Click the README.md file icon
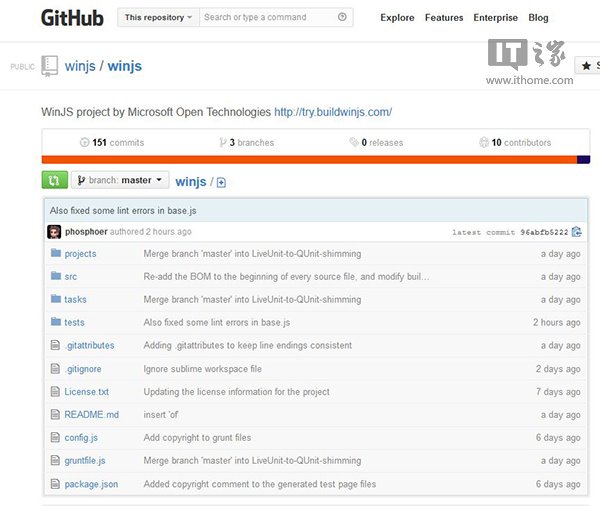This screenshot has height=506, width=600. pos(55,415)
